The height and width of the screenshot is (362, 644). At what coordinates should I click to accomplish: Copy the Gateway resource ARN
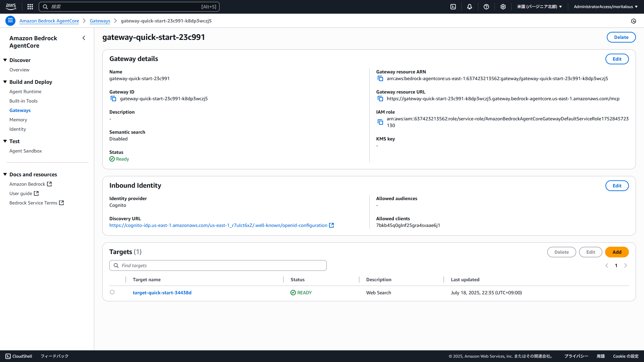380,78
